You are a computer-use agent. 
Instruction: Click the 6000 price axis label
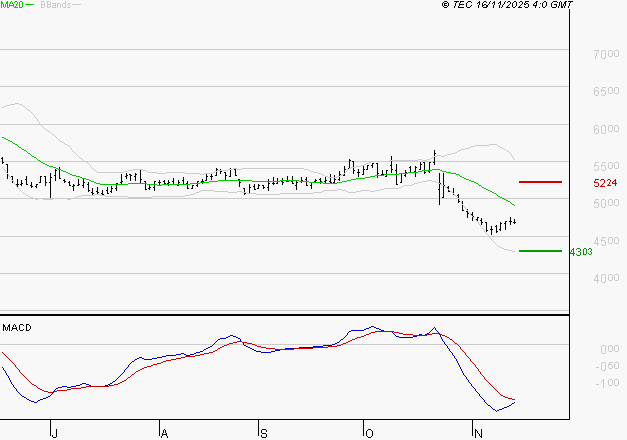[606, 129]
